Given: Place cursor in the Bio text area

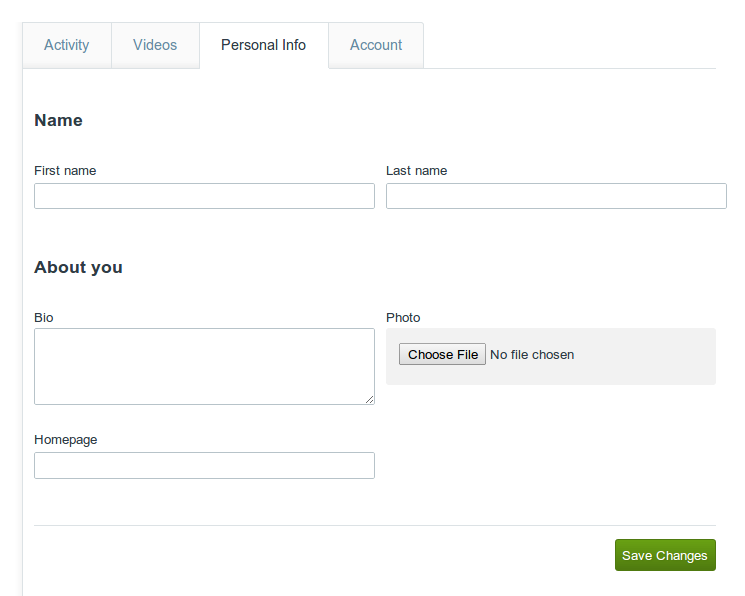Looking at the screenshot, I should tap(204, 366).
